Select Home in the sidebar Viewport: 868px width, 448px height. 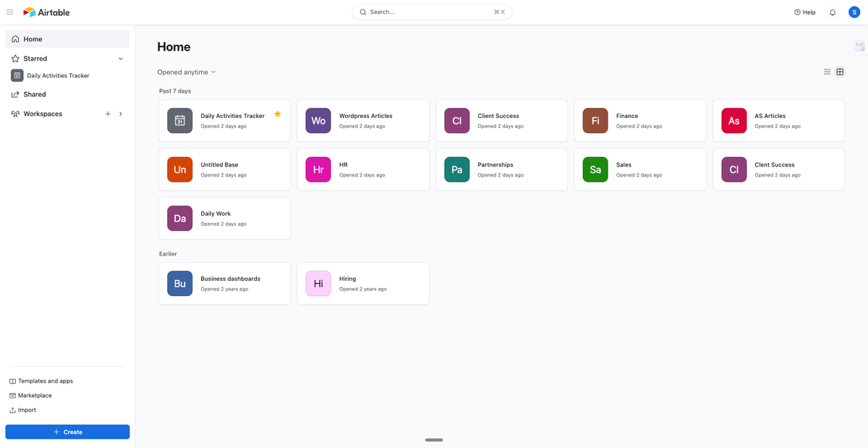30,38
